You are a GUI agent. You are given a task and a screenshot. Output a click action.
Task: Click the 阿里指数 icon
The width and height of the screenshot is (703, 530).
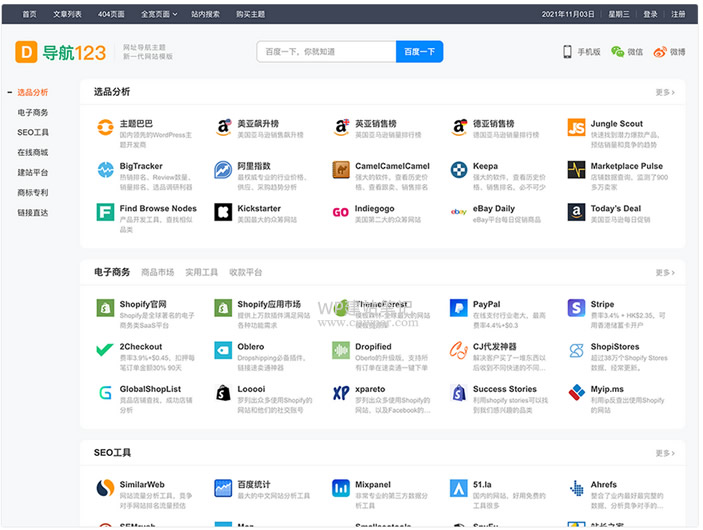(x=223, y=169)
